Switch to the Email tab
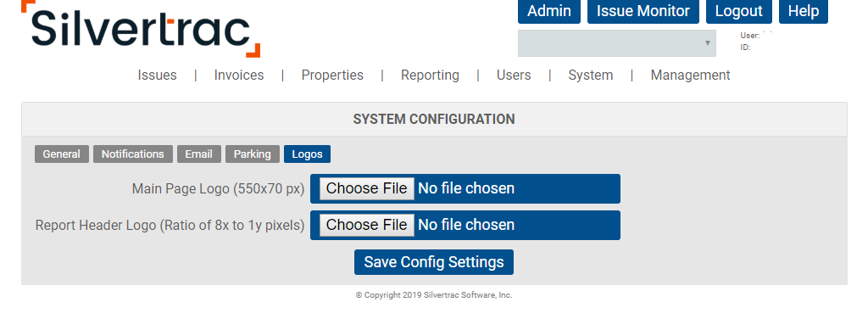The height and width of the screenshot is (319, 868). click(198, 154)
